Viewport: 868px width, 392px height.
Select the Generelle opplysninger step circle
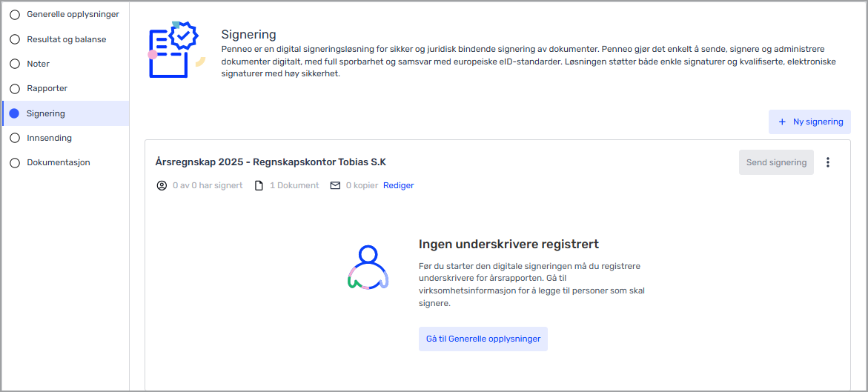(15, 15)
